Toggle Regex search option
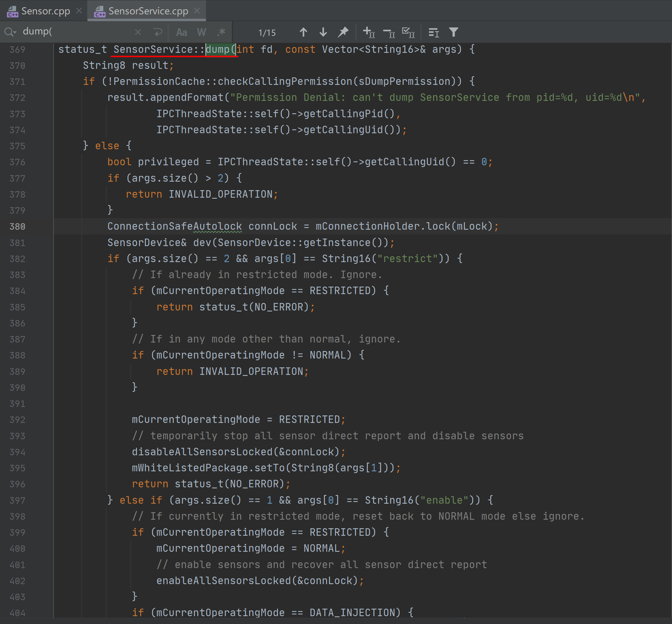The width and height of the screenshot is (672, 624). pyautogui.click(x=221, y=32)
